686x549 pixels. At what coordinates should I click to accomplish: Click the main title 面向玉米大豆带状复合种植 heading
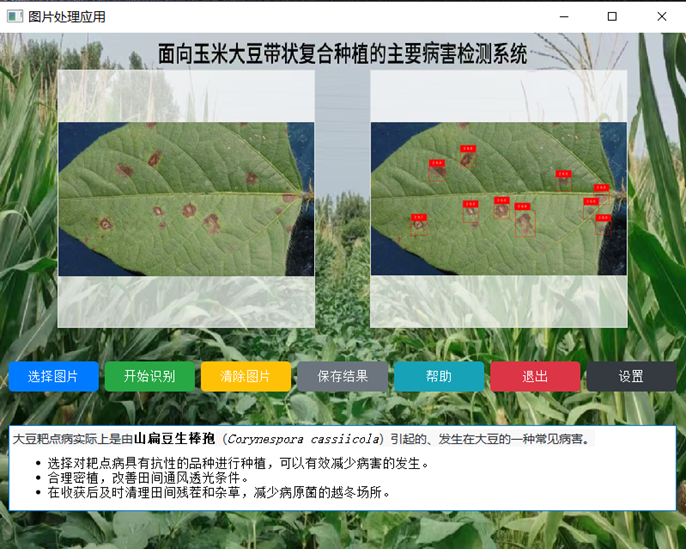343,54
